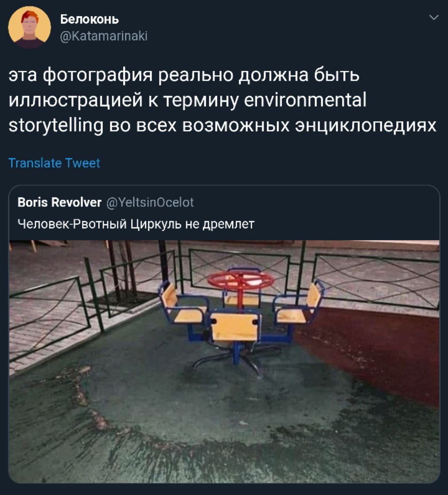Click the quoted text Человек-Рвотный Циркуль не дремлет
The image size is (448, 495).
pos(136,224)
